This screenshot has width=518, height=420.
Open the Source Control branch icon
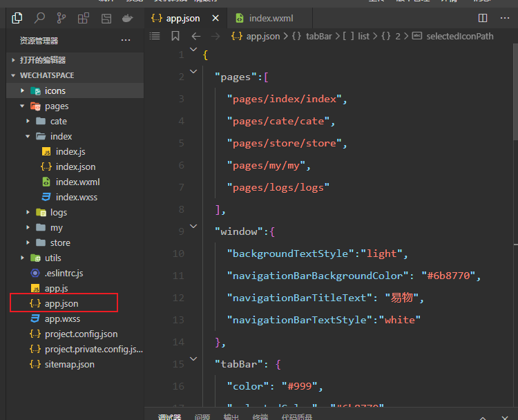[x=61, y=18]
